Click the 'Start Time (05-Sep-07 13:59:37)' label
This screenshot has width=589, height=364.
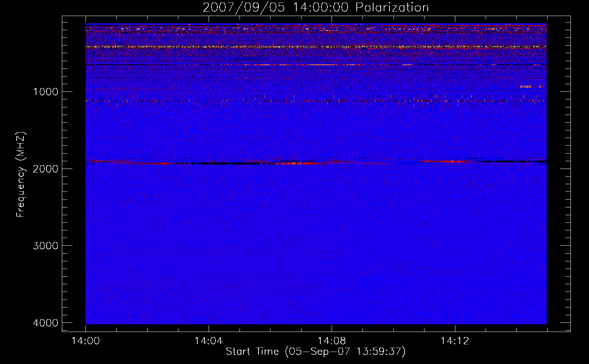(316, 352)
